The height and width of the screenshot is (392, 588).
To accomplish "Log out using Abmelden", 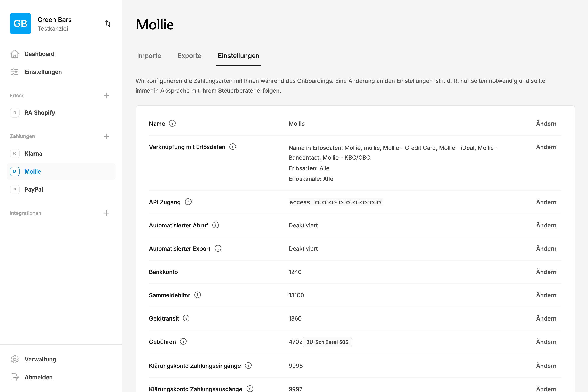I will tap(38, 377).
